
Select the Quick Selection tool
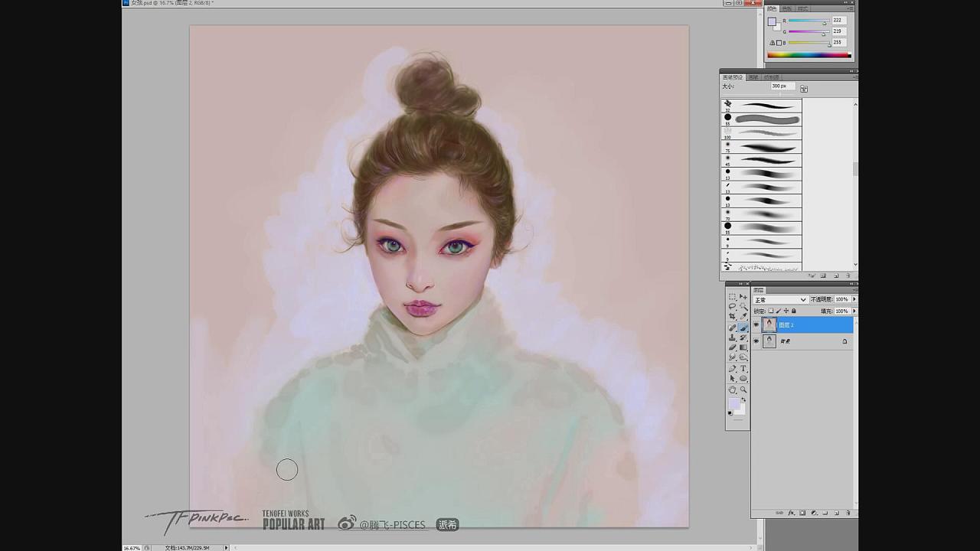(x=743, y=307)
